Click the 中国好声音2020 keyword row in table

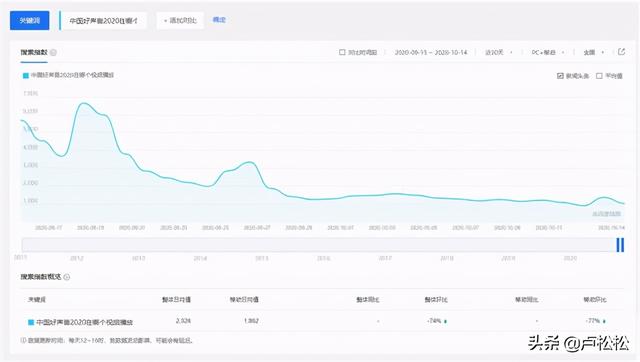(x=322, y=322)
